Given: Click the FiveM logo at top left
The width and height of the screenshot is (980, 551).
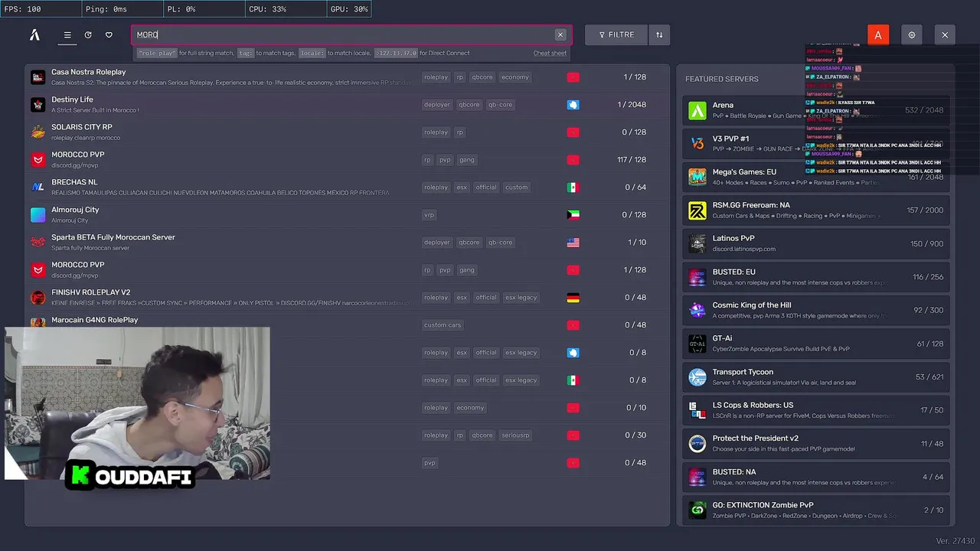Looking at the screenshot, I should coord(34,35).
